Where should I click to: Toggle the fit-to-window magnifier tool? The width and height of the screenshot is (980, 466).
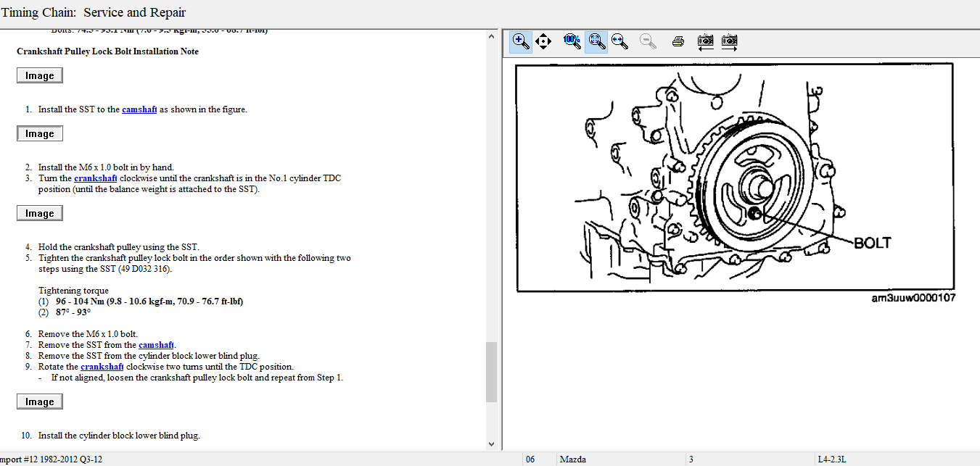tap(596, 41)
